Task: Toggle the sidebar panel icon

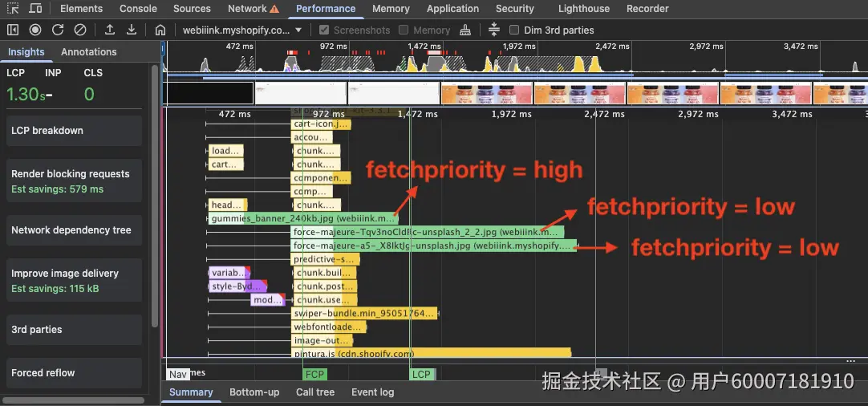Action: pos(13,30)
